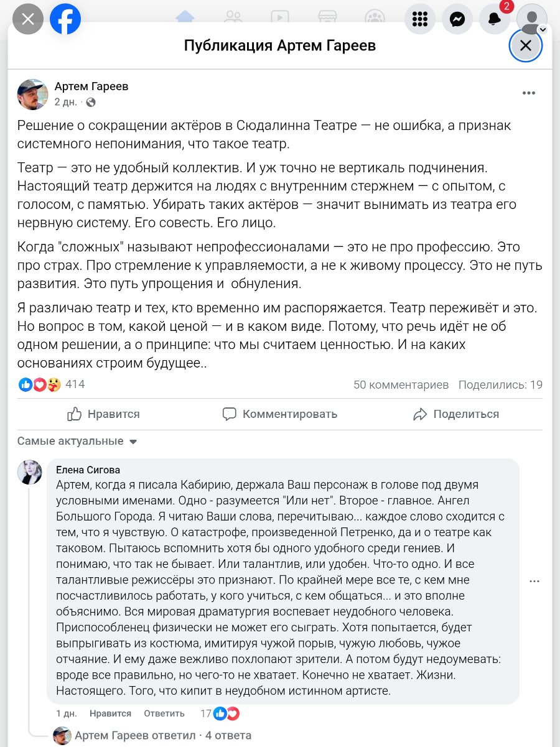Open three-dot menu beside Елена Сигова's comment
Viewport: 560px width, 747px height.
click(x=534, y=581)
